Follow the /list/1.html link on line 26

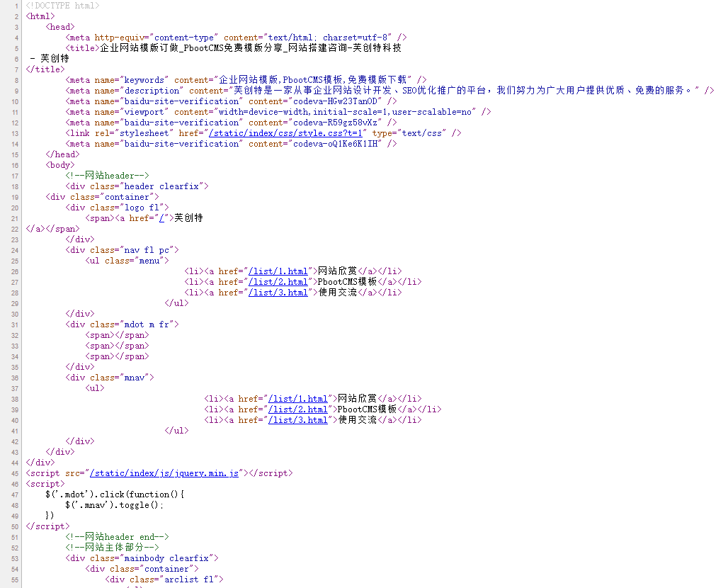278,271
